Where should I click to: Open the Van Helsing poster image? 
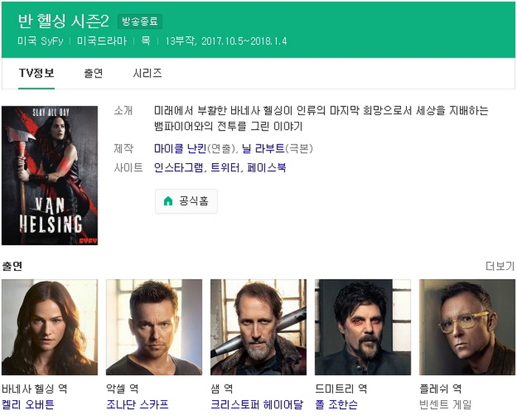(49, 175)
